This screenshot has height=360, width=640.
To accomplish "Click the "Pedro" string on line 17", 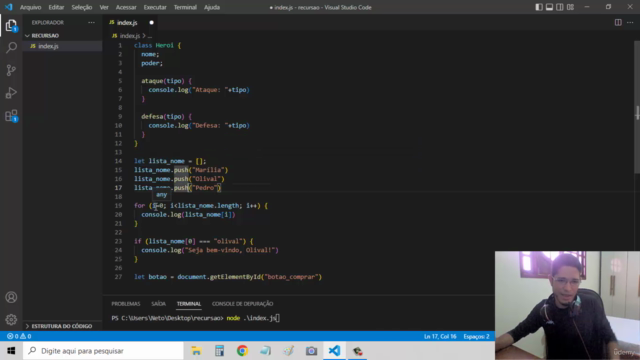I will coord(204,188).
